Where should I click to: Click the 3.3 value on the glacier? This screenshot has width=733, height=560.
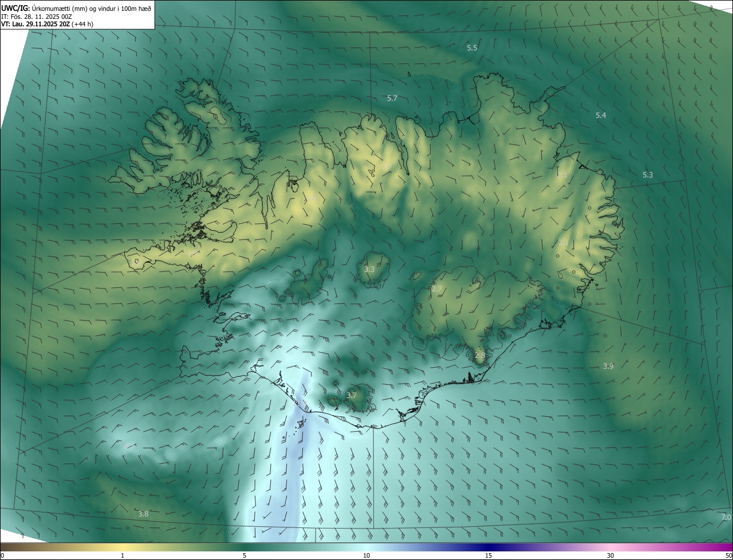tap(369, 269)
